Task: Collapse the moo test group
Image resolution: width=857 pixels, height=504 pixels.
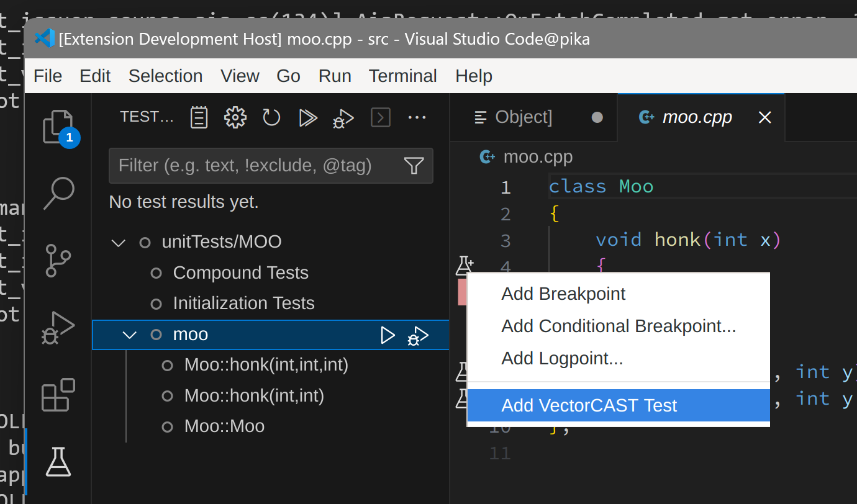Action: click(129, 335)
